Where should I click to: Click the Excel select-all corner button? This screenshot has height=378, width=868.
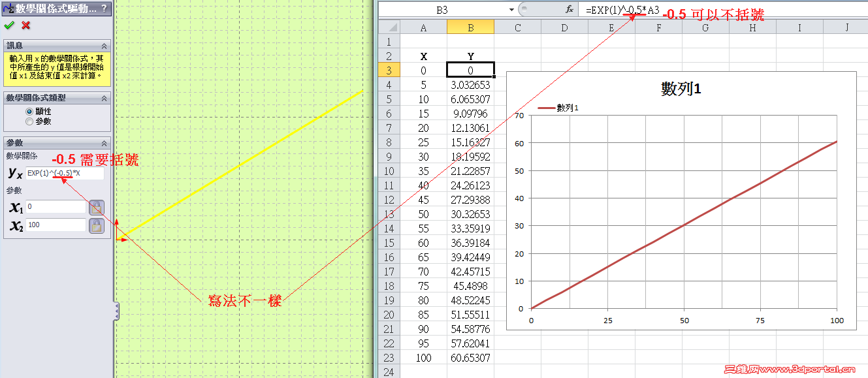pyautogui.click(x=389, y=27)
